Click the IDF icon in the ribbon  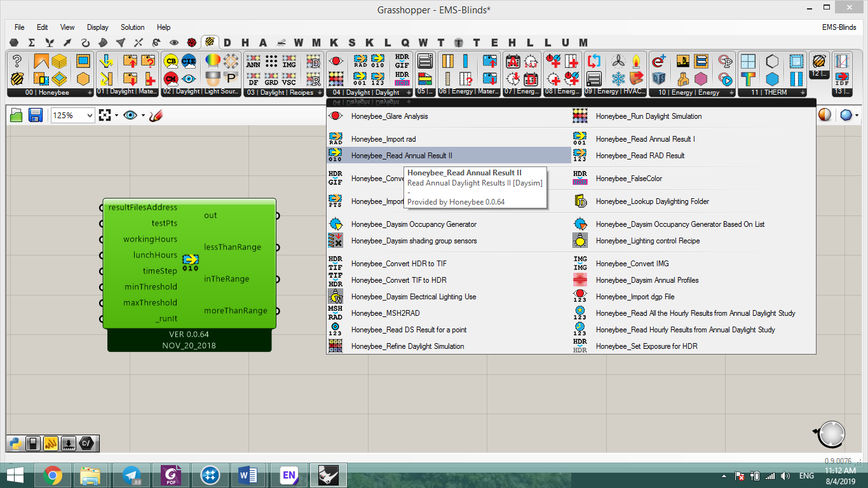pyautogui.click(x=842, y=79)
